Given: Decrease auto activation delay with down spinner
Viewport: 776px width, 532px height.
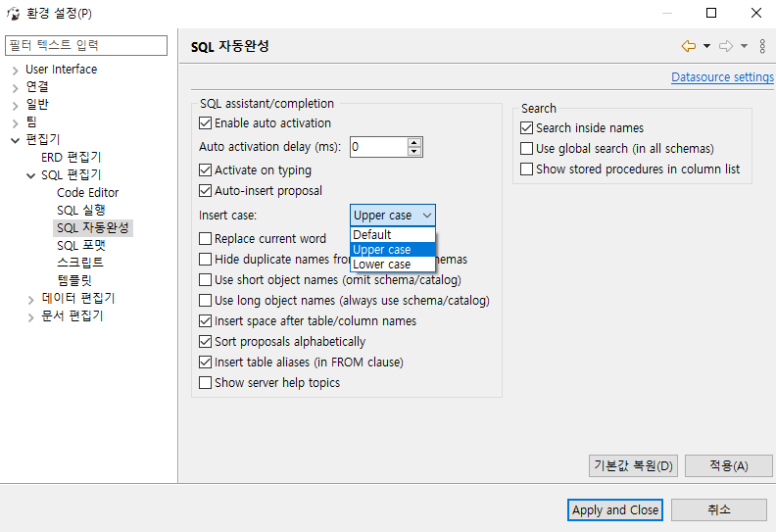Looking at the screenshot, I should pyautogui.click(x=414, y=152).
